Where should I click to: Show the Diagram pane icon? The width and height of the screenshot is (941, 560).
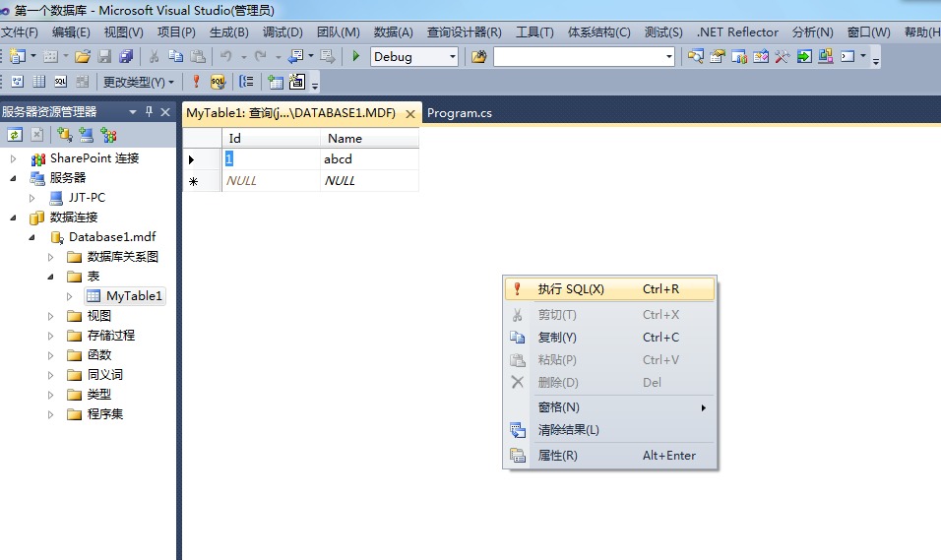18,82
